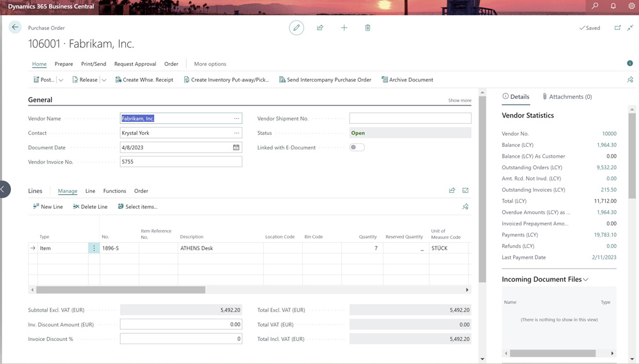The height and width of the screenshot is (364, 639).
Task: Expand the left side collapsed panel
Action: 4,189
